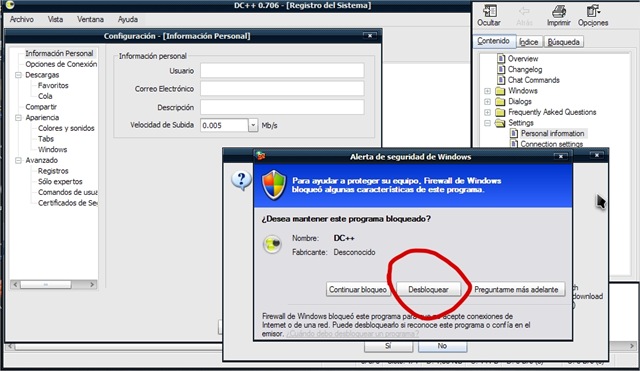Click the Desbloquear button

(429, 289)
